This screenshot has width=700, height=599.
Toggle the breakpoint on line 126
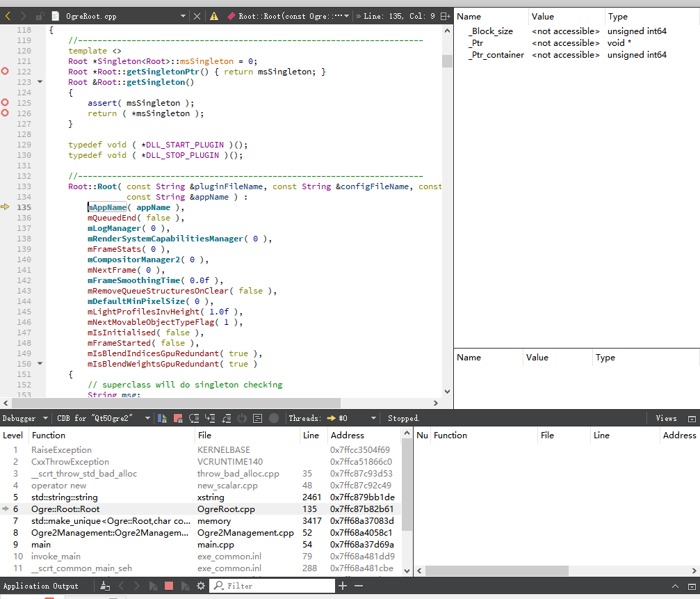6,113
